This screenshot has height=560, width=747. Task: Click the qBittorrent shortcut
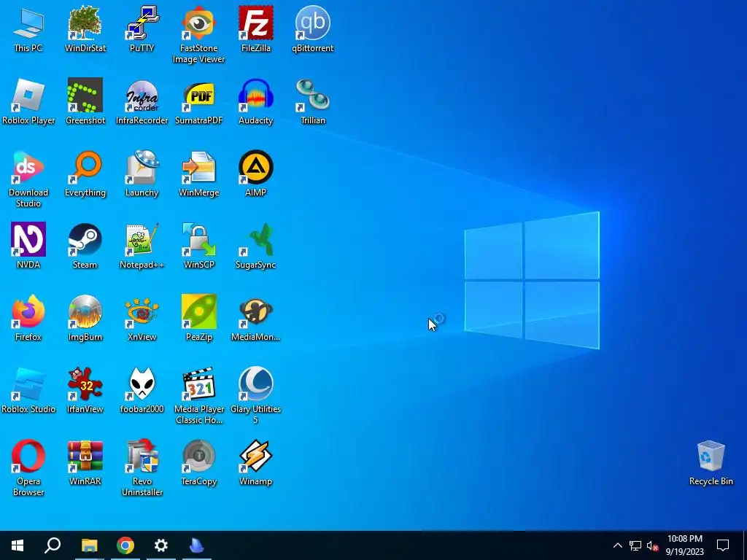click(x=312, y=28)
